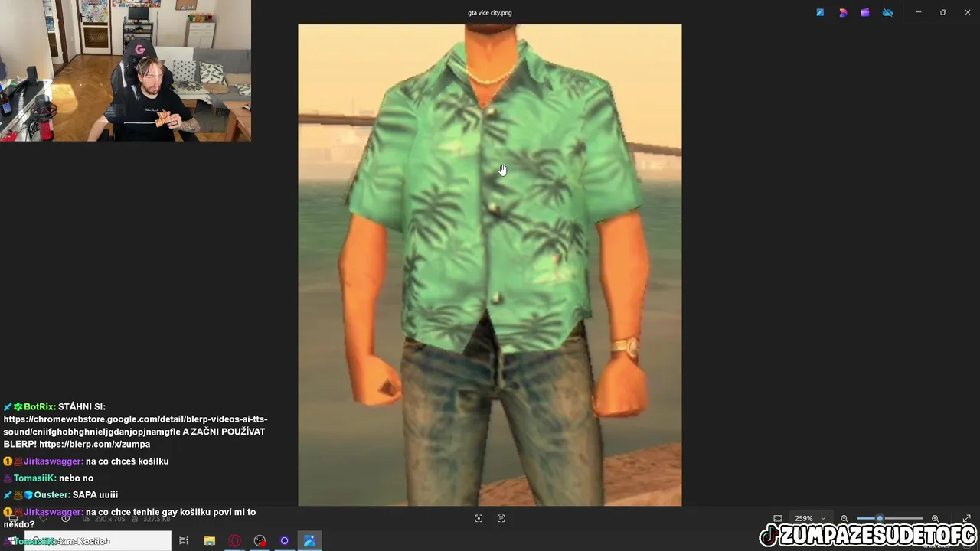Screen dimensions: 980x551
Task: Click the zoom out magnifier
Action: click(x=844, y=518)
